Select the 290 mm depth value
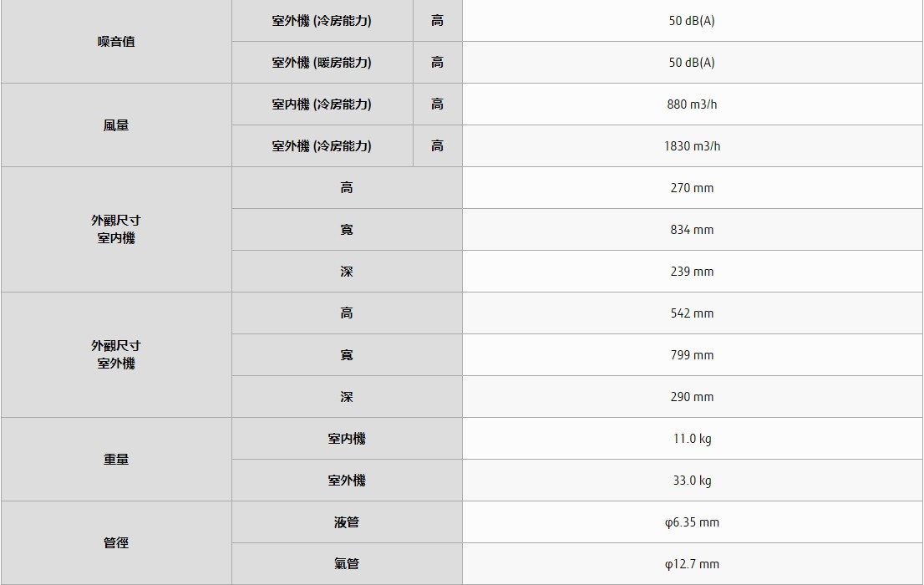This screenshot has height=585, width=924. pyautogui.click(x=692, y=397)
